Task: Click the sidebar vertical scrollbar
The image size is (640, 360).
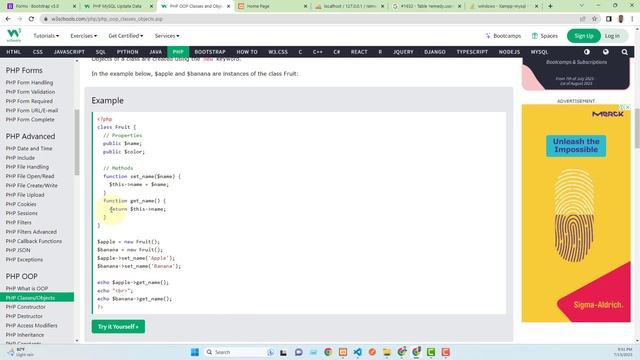Action: (77, 142)
